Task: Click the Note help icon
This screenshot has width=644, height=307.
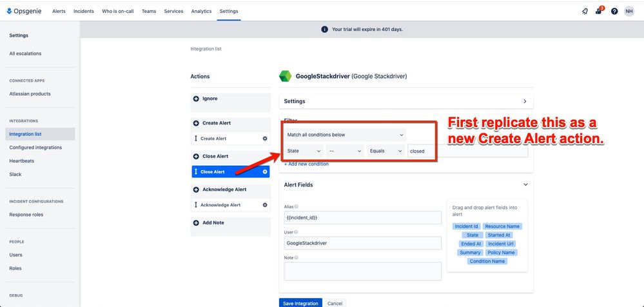Action: coord(296,258)
